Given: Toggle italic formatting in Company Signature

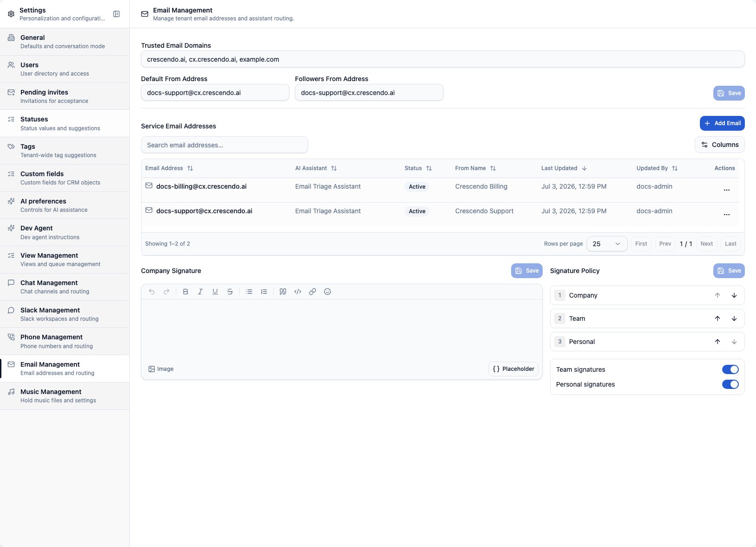Looking at the screenshot, I should tap(200, 292).
